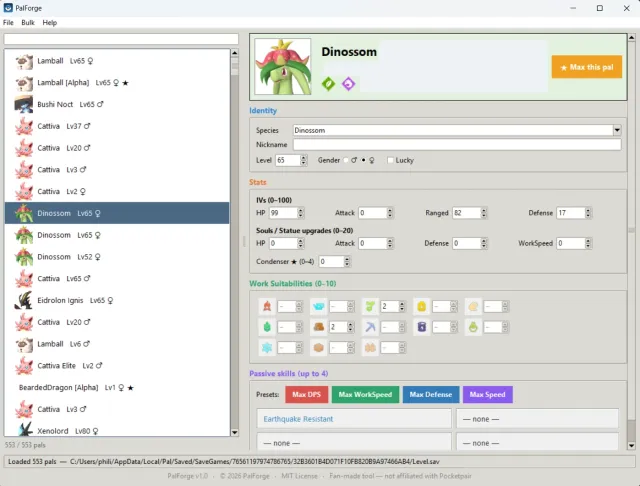Image resolution: width=640 pixels, height=486 pixels.
Task: Click the Lumbering log icon
Action: (319, 327)
